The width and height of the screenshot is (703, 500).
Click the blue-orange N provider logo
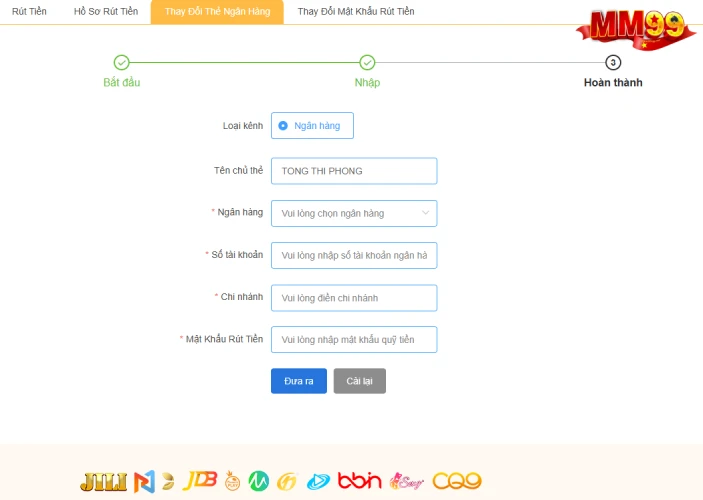pos(144,482)
